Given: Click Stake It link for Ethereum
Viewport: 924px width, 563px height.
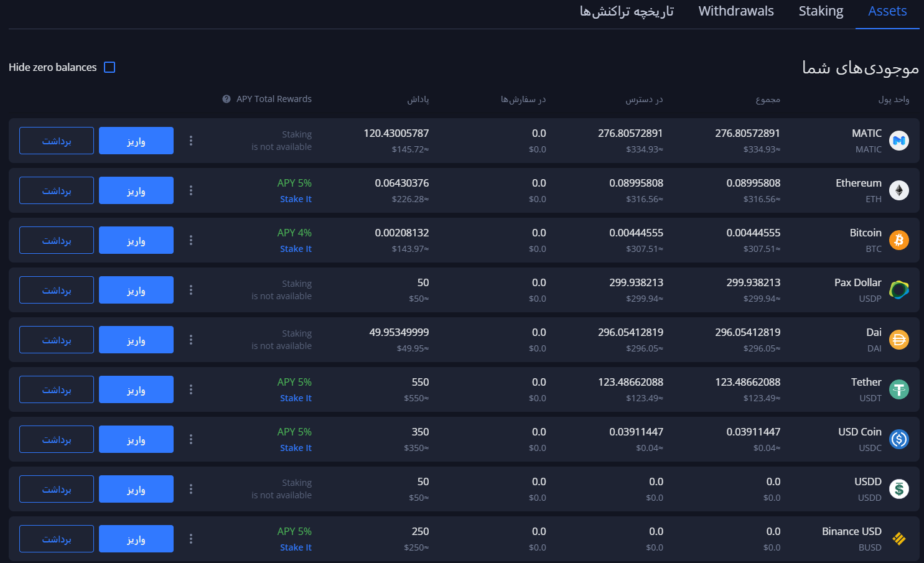Looking at the screenshot, I should 296,199.
